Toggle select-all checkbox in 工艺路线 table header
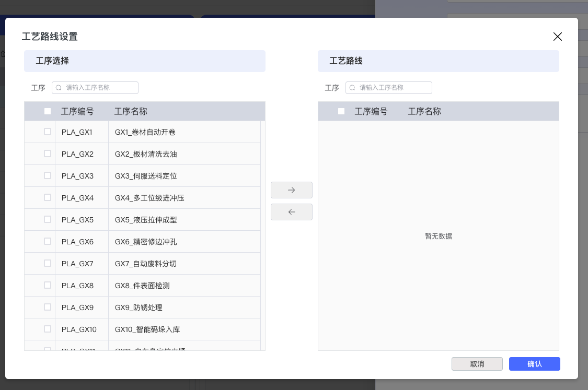The height and width of the screenshot is (390, 588). (341, 111)
